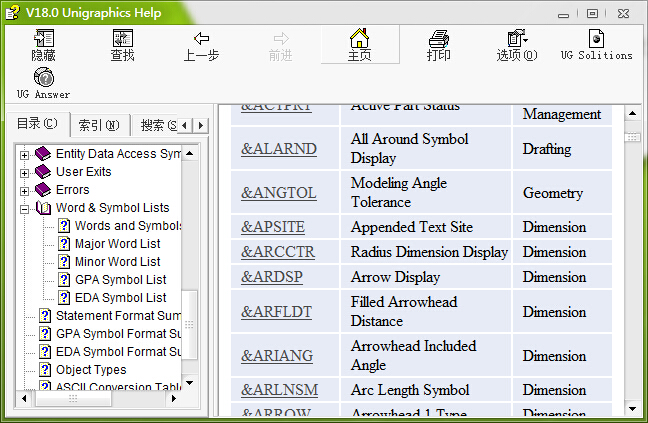Screen dimensions: 648x423
Task: Click the 'All Around Symbol Display' description cell
Action: [x=426, y=148]
